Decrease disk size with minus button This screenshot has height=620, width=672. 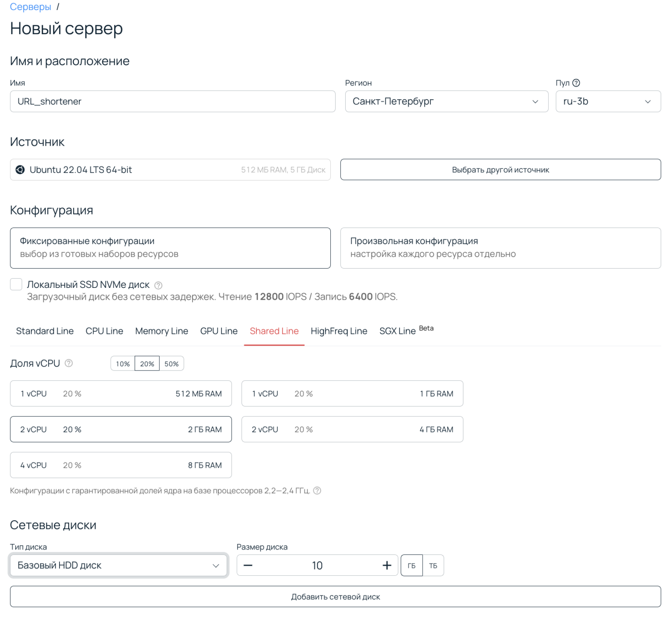[x=248, y=565]
